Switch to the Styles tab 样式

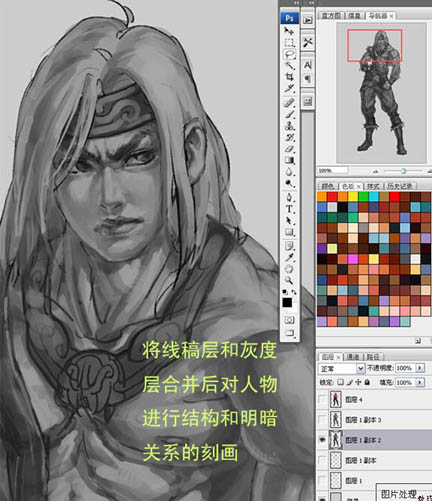(373, 186)
